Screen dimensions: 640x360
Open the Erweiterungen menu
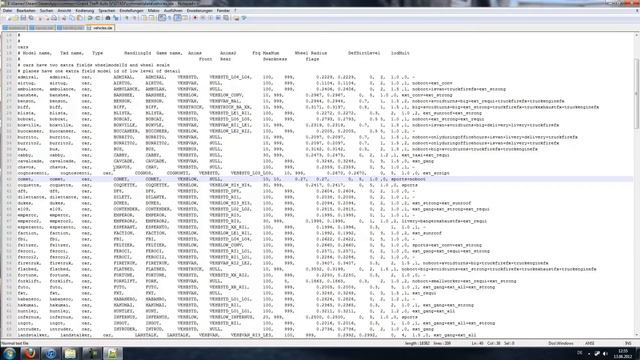[199, 11]
